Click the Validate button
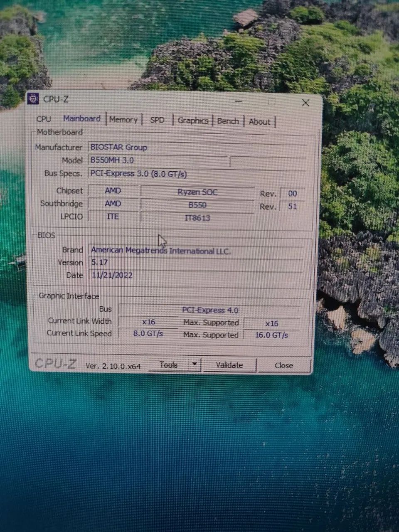Screen dimensions: 399x532 tap(229, 365)
